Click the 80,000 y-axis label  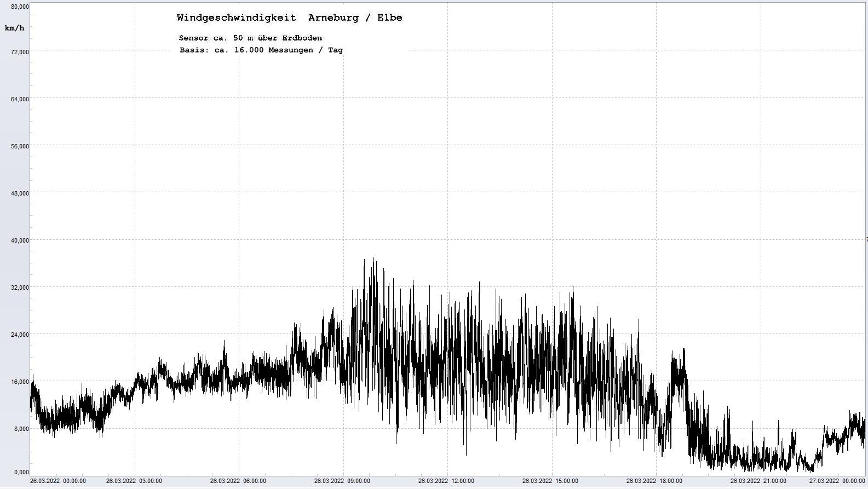click(20, 7)
